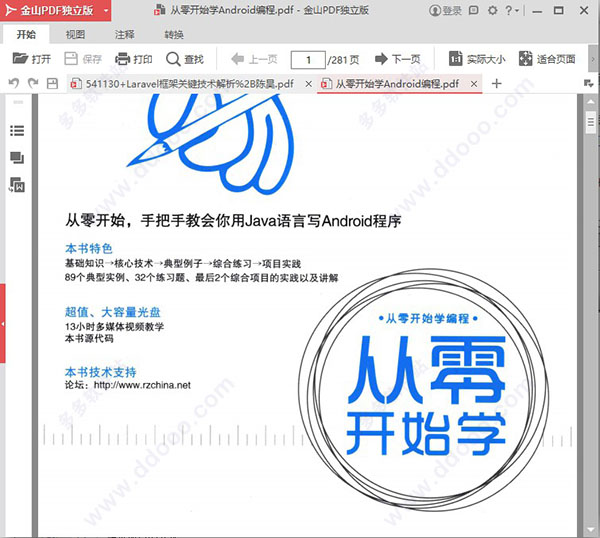The width and height of the screenshot is (600, 538).
Task: Click the 13小时多媒体视频教学 text line
Action: 114,326
